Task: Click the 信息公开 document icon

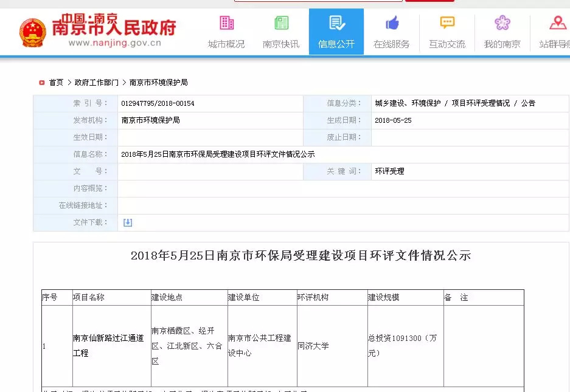Action: click(x=336, y=23)
